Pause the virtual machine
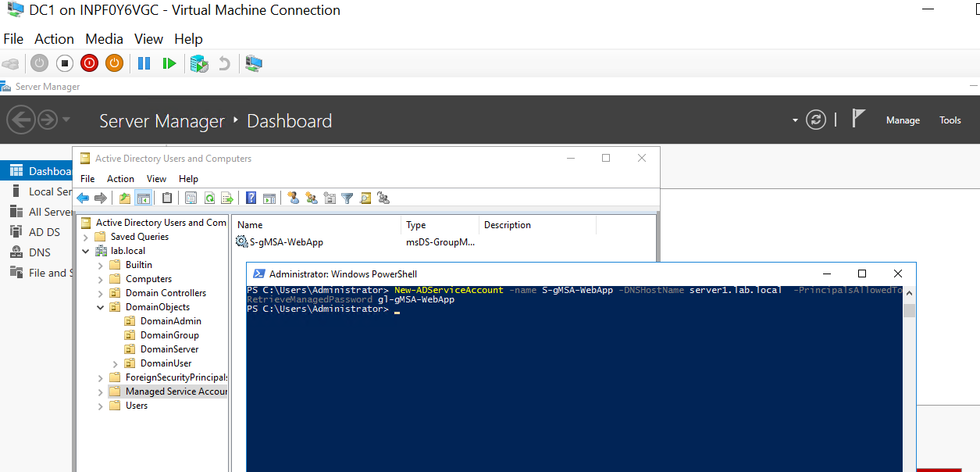Screen dimensions: 980x472 (144, 63)
